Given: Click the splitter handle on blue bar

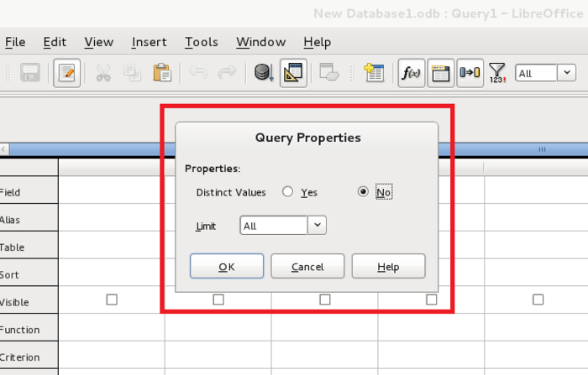Looking at the screenshot, I should (543, 149).
